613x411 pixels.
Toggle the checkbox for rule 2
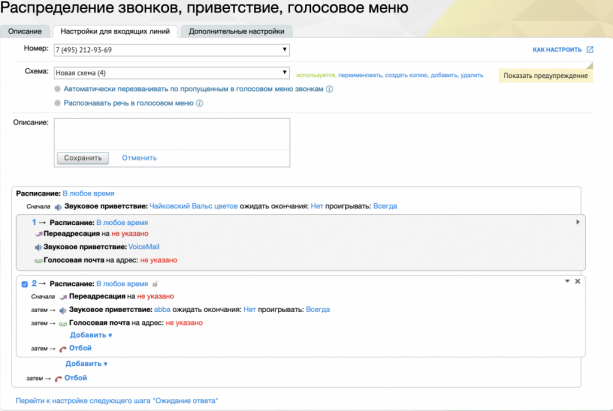(25, 284)
